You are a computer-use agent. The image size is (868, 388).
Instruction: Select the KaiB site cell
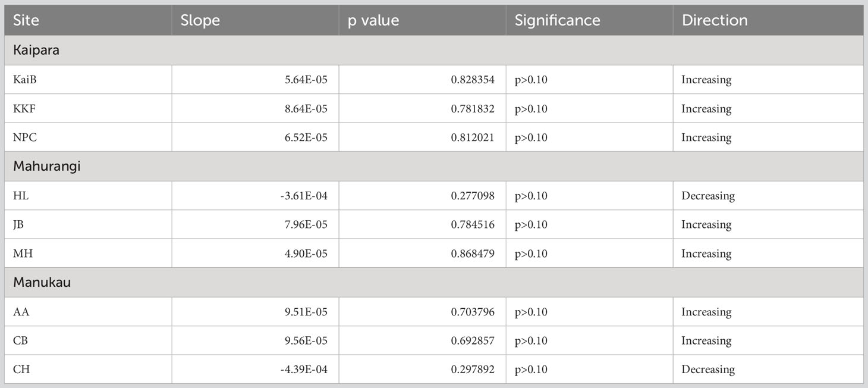[x=88, y=79]
